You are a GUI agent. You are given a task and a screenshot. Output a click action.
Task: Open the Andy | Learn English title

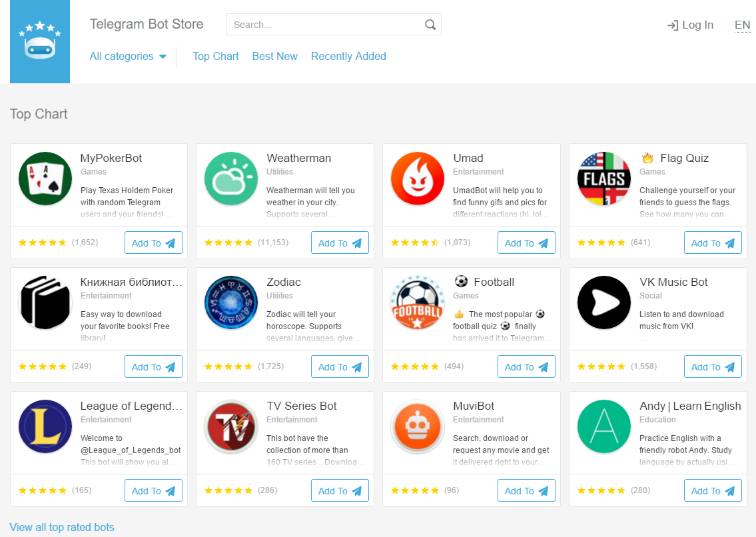coord(690,406)
